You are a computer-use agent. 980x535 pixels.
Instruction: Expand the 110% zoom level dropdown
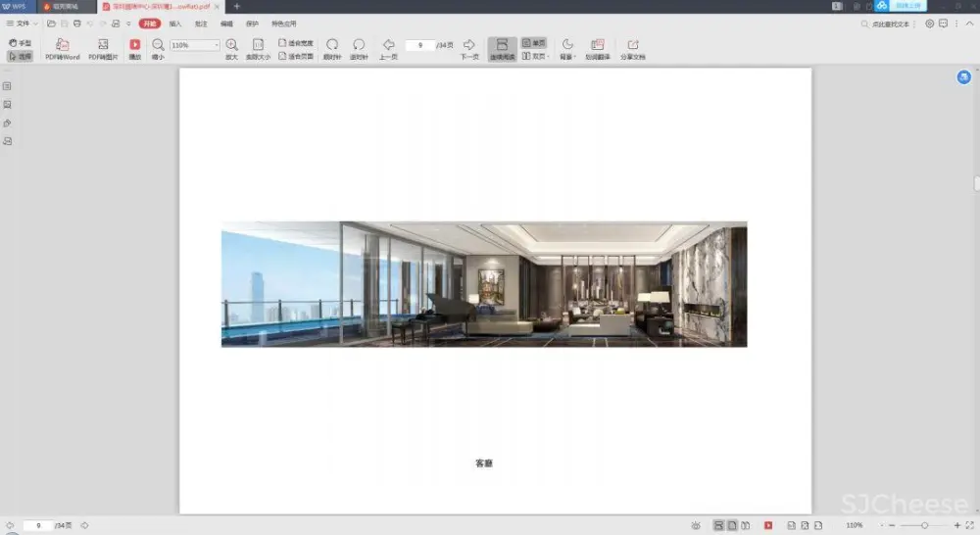pyautogui.click(x=217, y=45)
